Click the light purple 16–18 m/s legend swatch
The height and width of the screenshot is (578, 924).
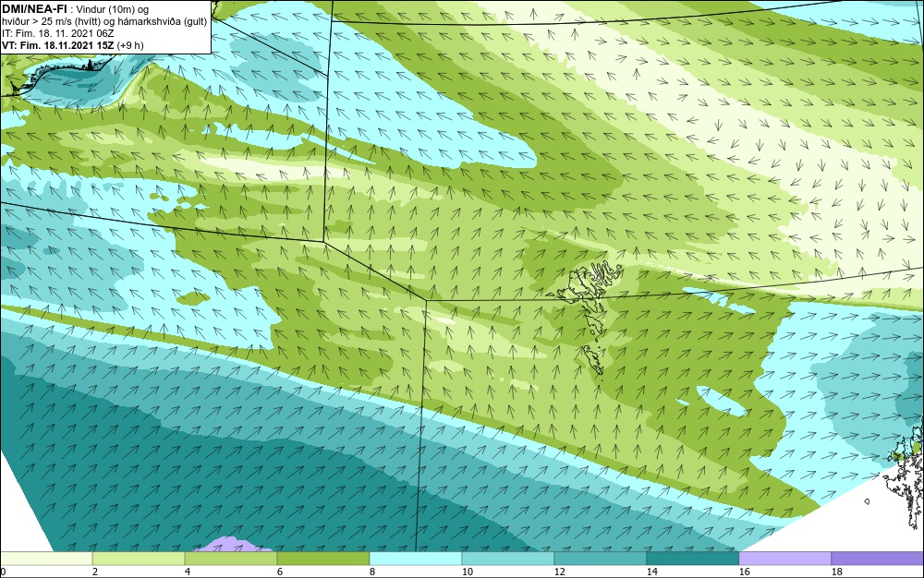click(x=784, y=558)
